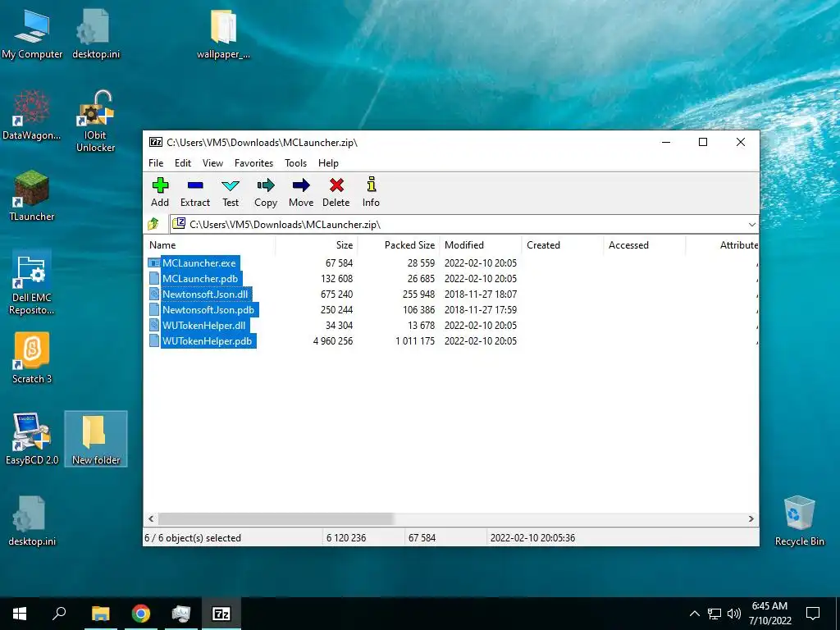The image size is (840, 630).
Task: Click the Newtonsoft.Json.dll file icon
Action: 154,294
